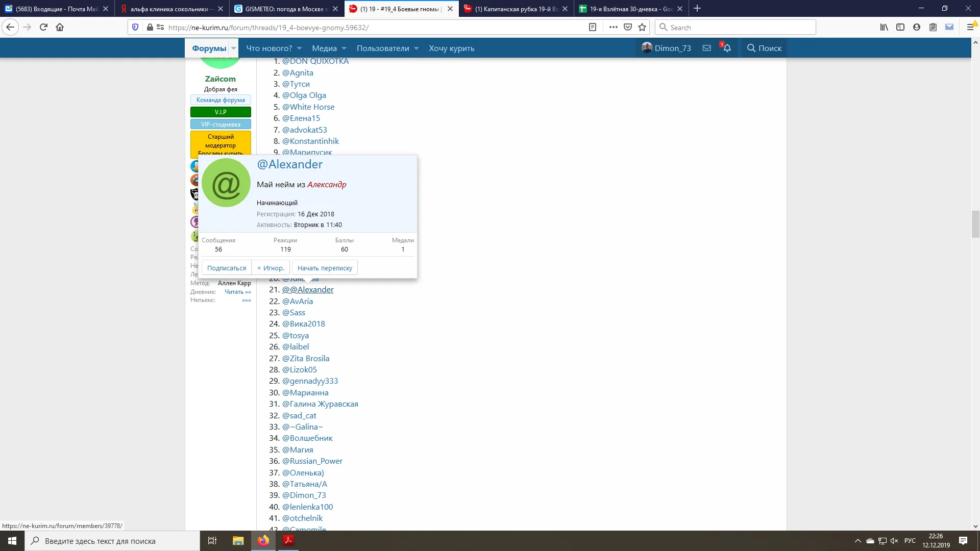Open the forum inbox envelope icon
The image size is (980, 551).
707,48
